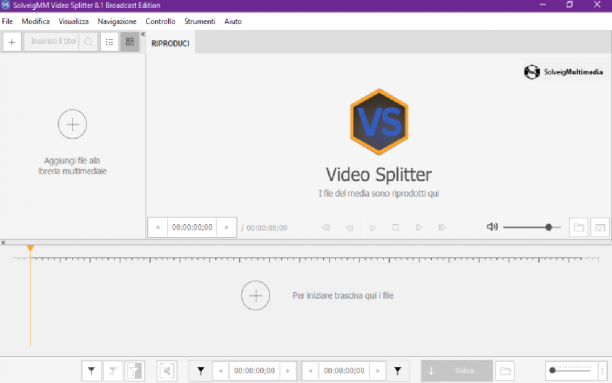612x383 pixels.
Task: Click the play button
Action: [x=372, y=227]
